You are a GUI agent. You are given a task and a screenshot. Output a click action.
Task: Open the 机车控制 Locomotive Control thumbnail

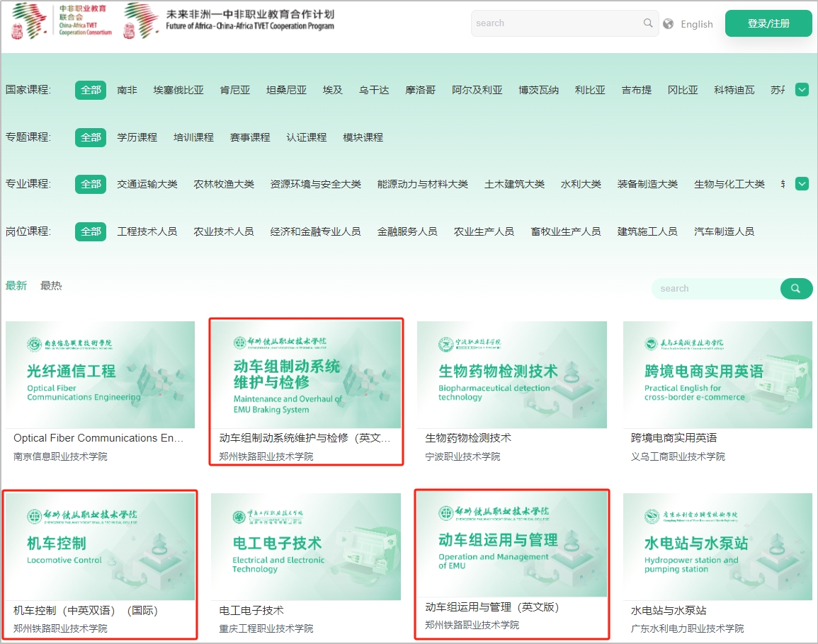tap(100, 546)
